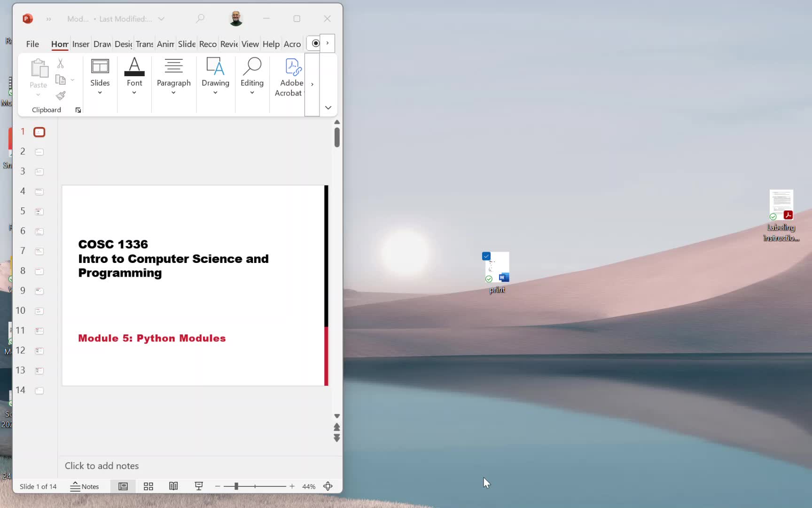
Task: Open ribbon display options chevron
Action: 328,108
